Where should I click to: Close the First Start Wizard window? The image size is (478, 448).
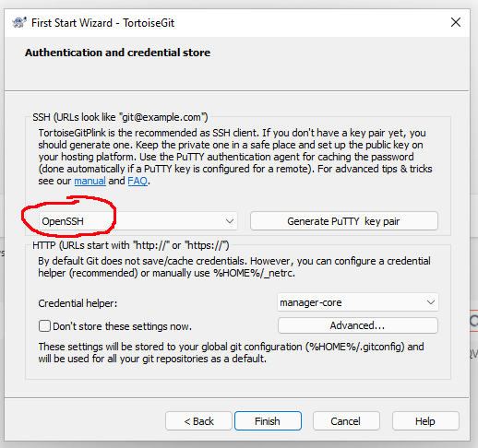click(456, 22)
